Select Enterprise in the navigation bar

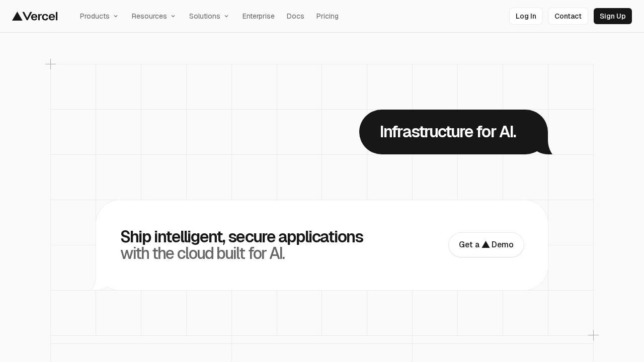pyautogui.click(x=258, y=16)
